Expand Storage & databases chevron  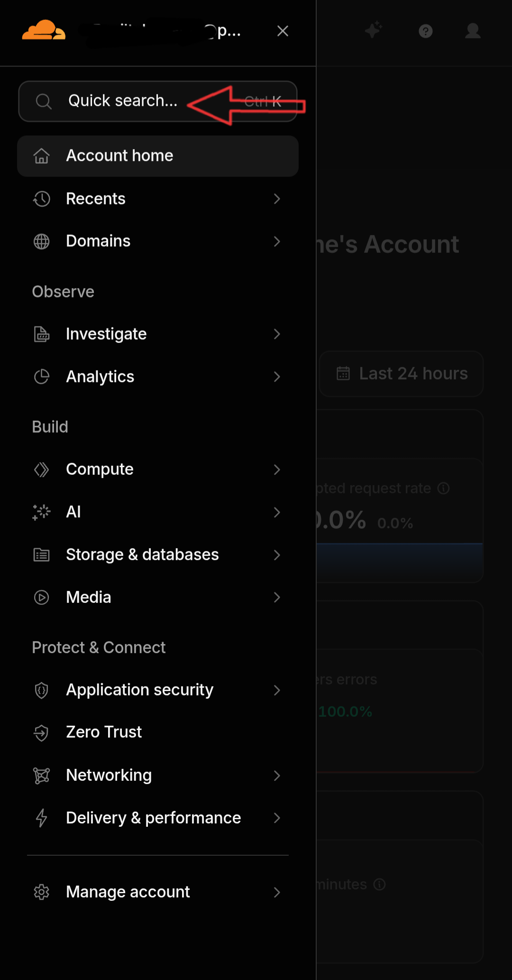coord(277,555)
